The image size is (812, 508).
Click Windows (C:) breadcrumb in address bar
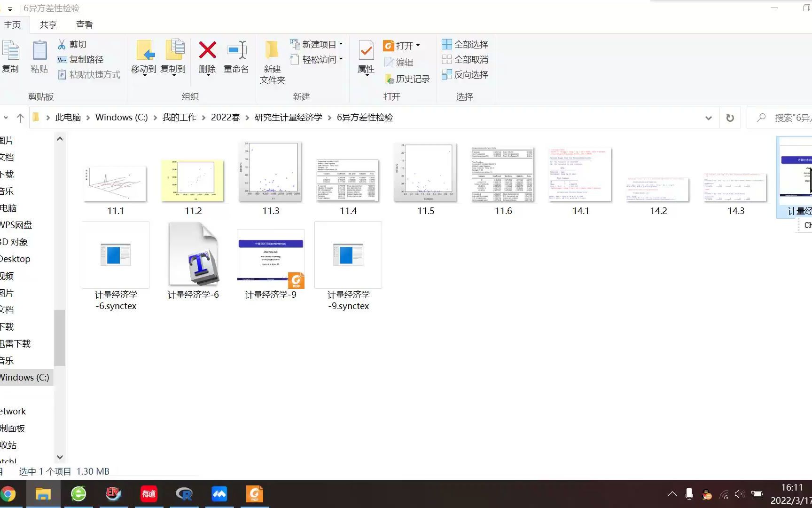[x=122, y=118]
